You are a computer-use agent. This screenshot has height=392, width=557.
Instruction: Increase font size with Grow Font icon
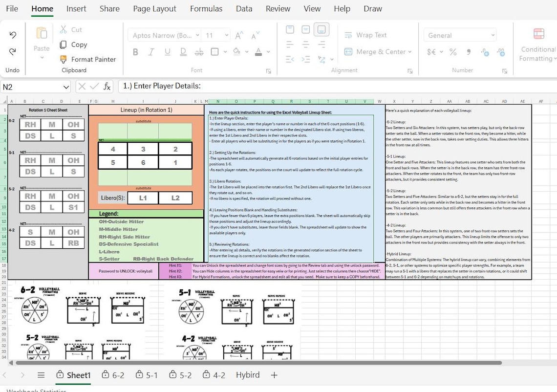(x=238, y=35)
